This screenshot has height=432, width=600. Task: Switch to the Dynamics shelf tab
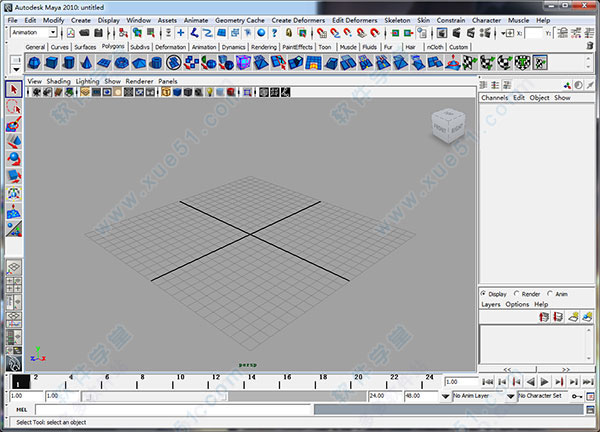(233, 47)
